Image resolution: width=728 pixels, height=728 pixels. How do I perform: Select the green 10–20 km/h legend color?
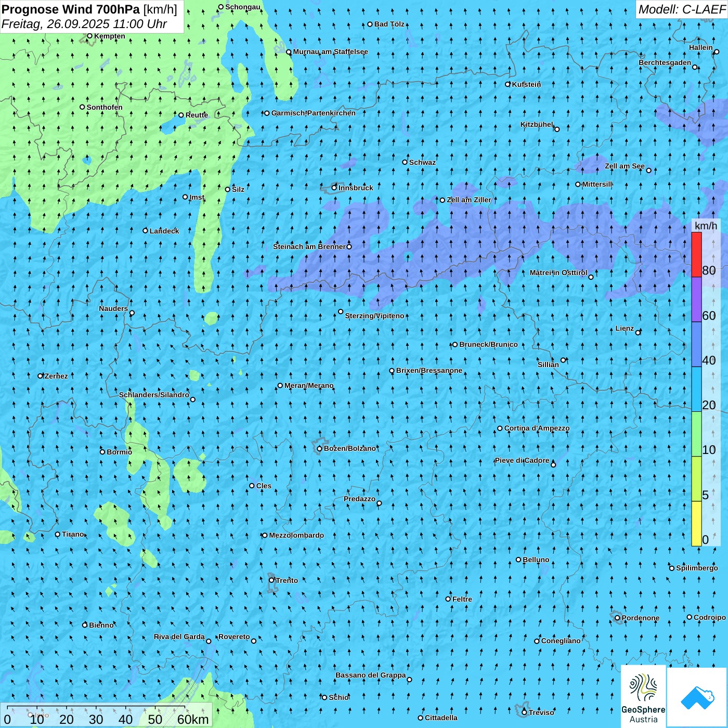pos(696,434)
